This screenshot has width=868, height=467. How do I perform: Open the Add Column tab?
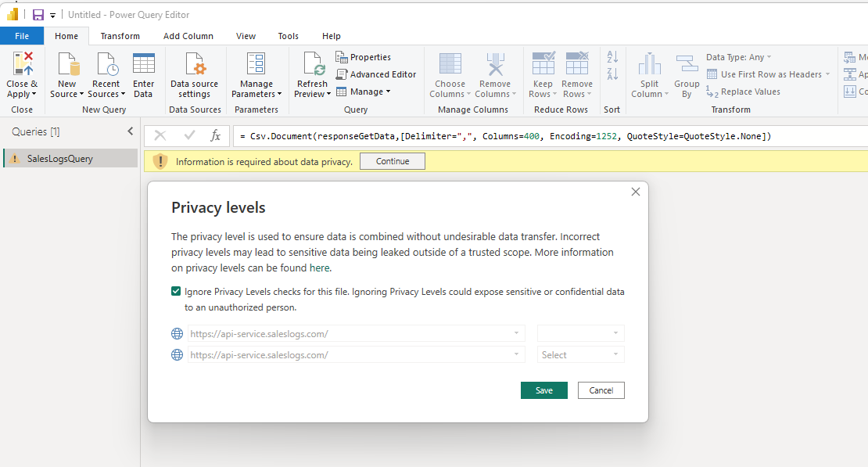pos(188,36)
